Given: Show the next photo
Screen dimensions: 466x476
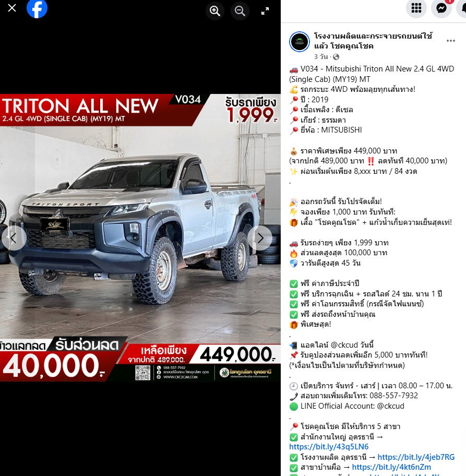Looking at the screenshot, I should (x=260, y=239).
